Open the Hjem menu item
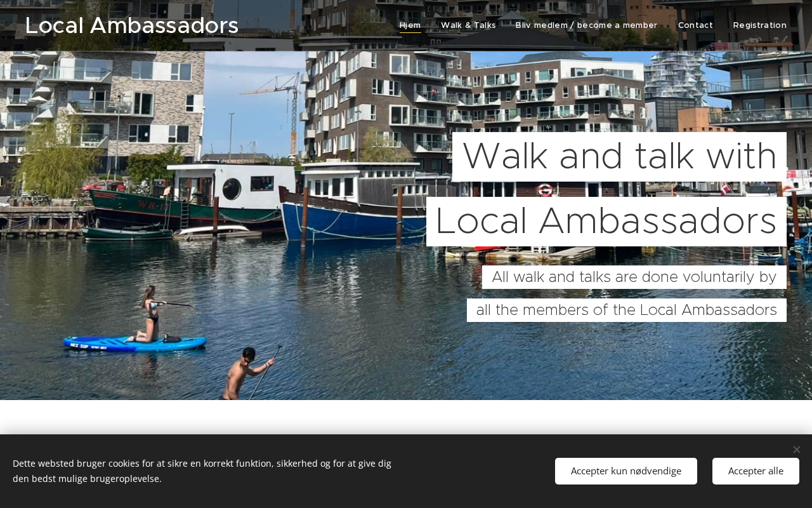812x508 pixels. (x=410, y=25)
